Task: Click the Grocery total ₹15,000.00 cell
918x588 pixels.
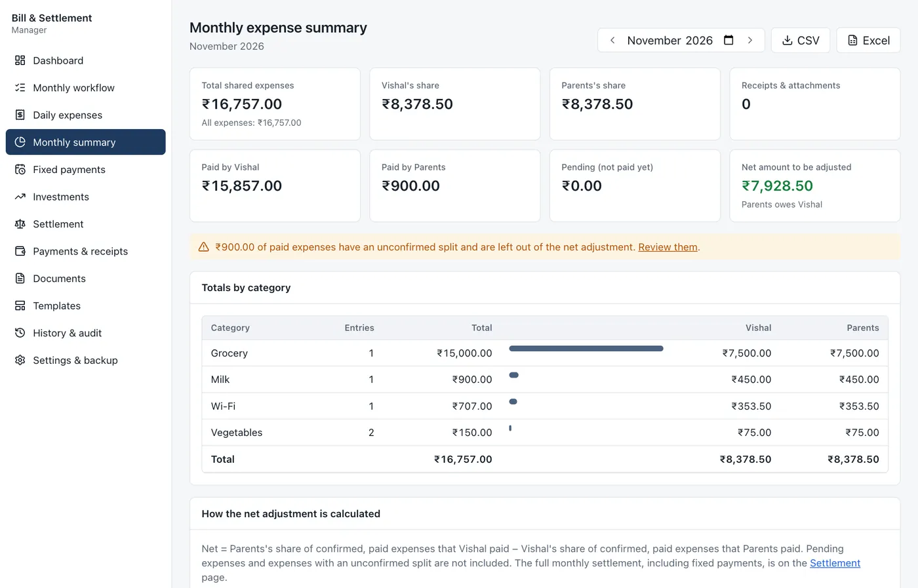Action: coord(464,353)
